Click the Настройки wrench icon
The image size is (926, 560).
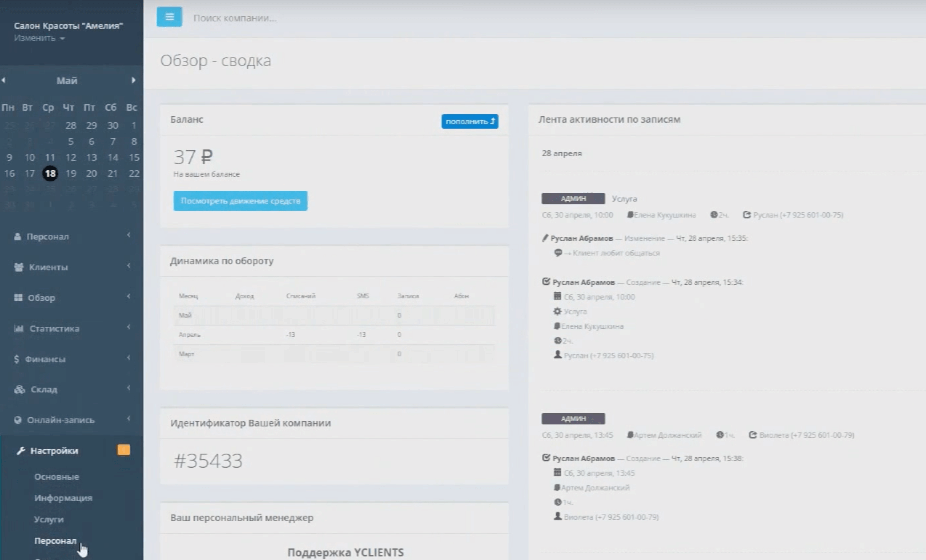pyautogui.click(x=21, y=451)
